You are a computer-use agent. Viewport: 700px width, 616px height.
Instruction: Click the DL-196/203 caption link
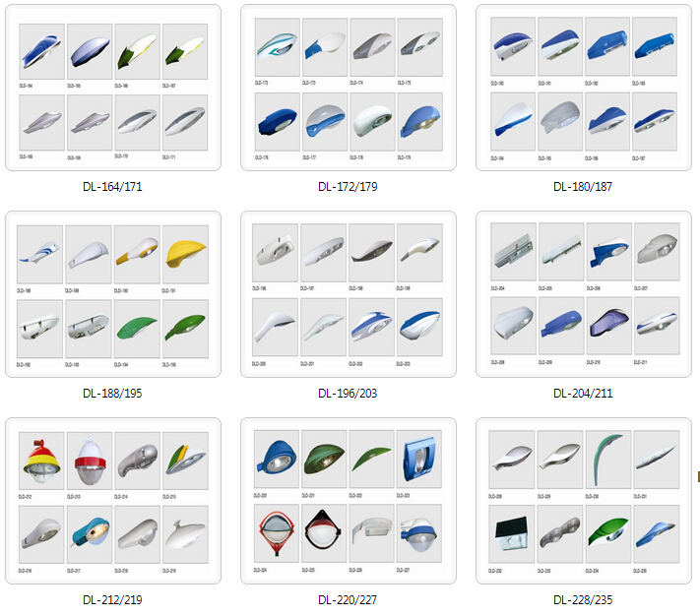(348, 393)
